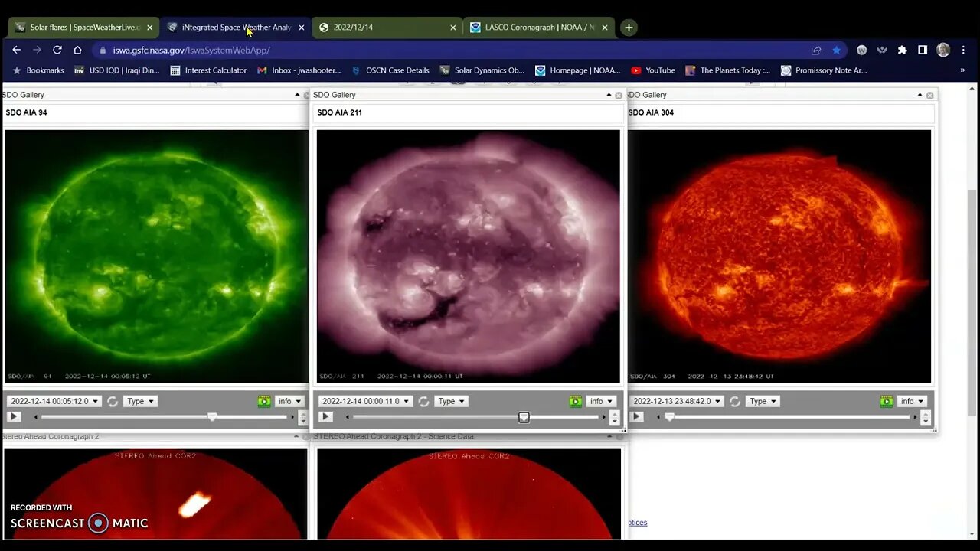Viewport: 980px width, 551px height.
Task: Open the Gmail Inbox bookmark
Action: [299, 70]
